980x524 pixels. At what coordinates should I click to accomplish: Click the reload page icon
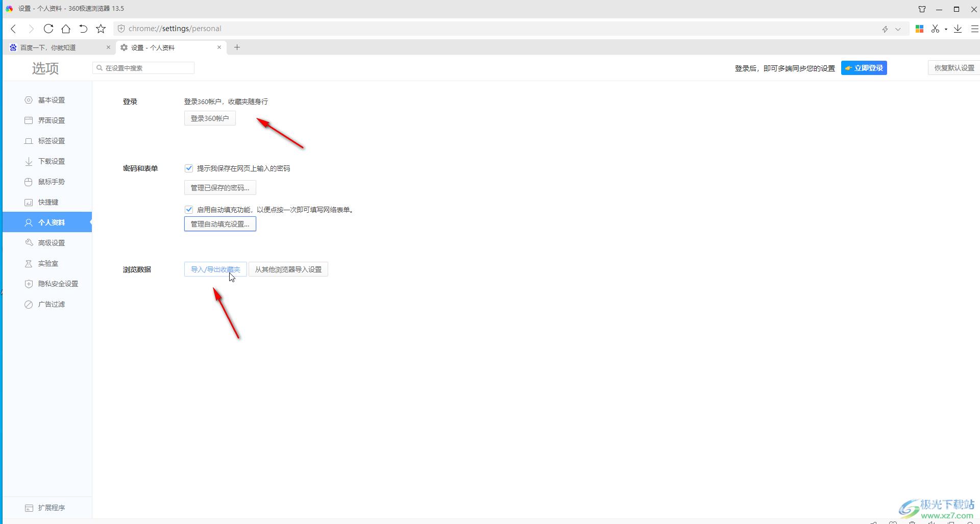tap(48, 29)
